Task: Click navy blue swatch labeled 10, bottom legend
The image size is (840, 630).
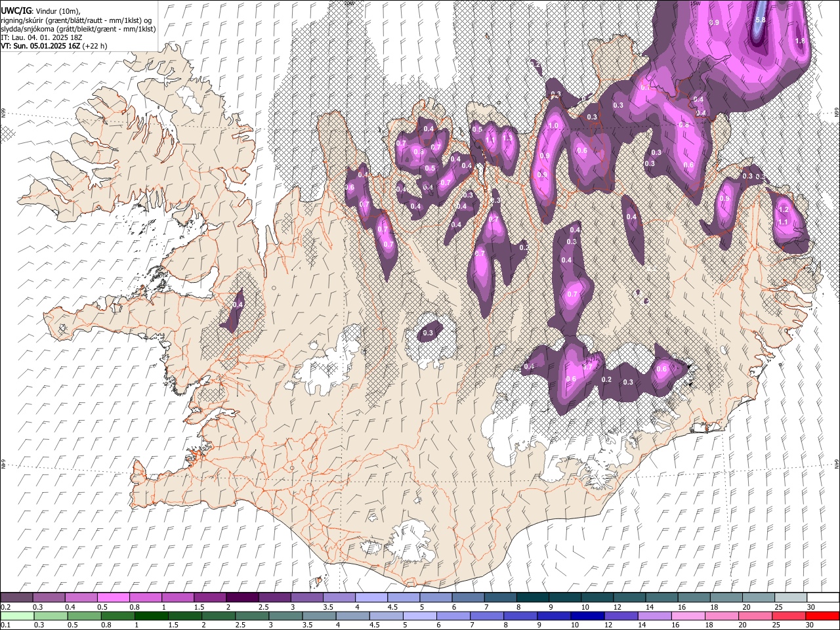Action: pyautogui.click(x=587, y=616)
